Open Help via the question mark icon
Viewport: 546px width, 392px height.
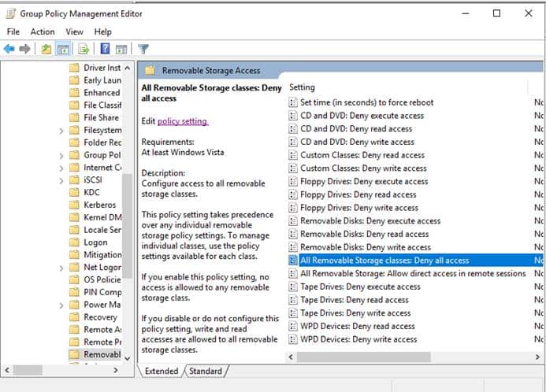click(x=105, y=49)
